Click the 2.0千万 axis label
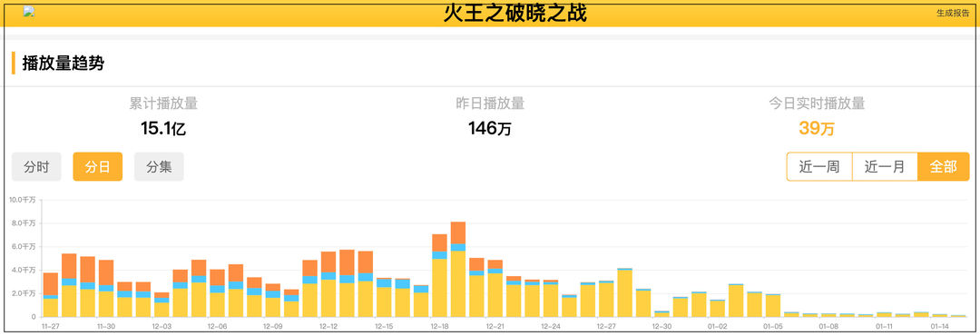This screenshot has height=336, width=980. 24,293
